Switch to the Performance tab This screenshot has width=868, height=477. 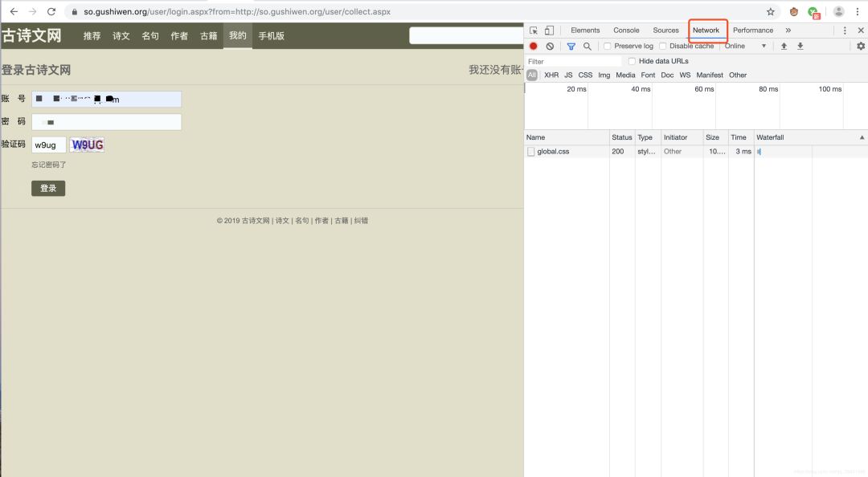[x=753, y=31]
